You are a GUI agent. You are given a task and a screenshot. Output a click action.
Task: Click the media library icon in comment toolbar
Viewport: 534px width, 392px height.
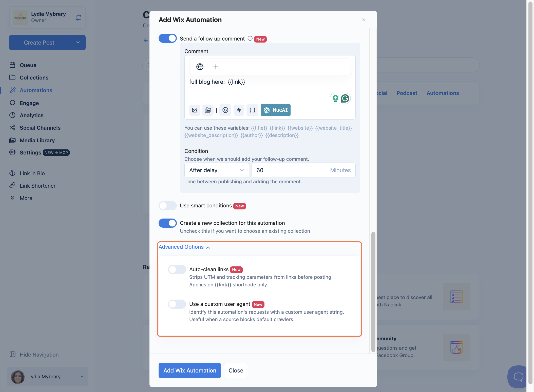click(x=208, y=110)
